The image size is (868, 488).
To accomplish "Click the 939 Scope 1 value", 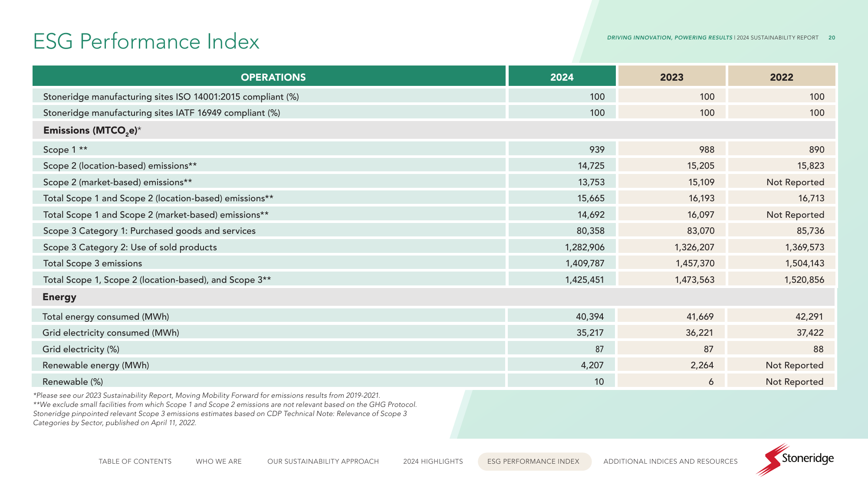I will pos(597,150).
